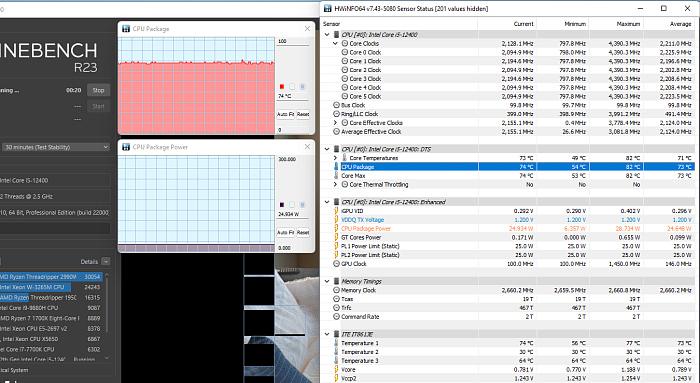Click the HWiNFO64 title bar app icon
This screenshot has height=383, width=700.
point(328,8)
